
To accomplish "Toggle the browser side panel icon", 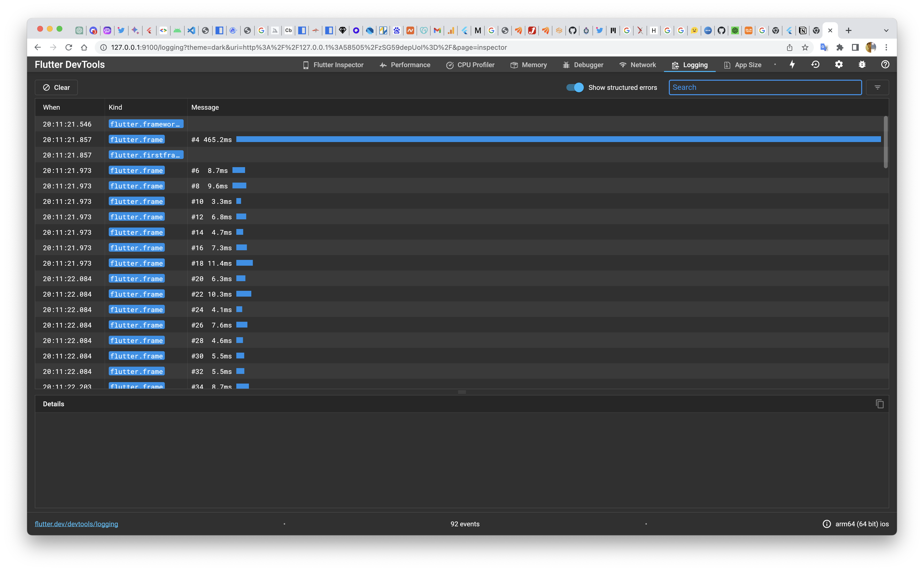I will [x=855, y=47].
